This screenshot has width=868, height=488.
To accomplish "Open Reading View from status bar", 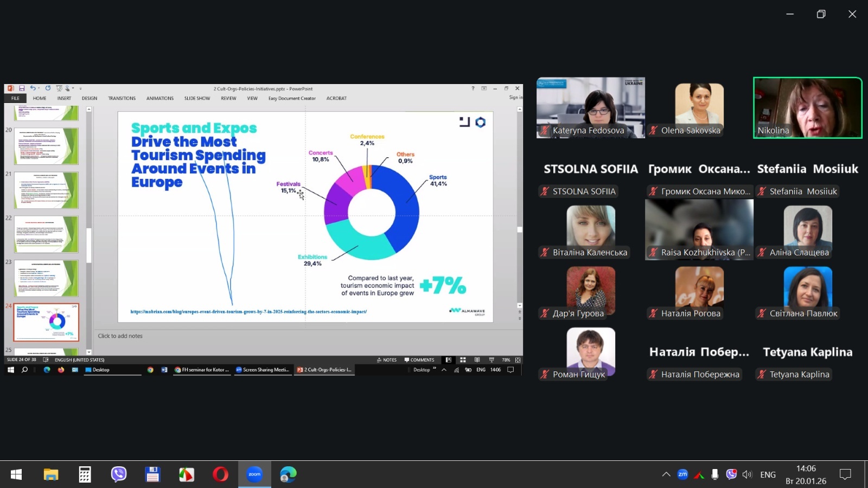I will point(477,360).
